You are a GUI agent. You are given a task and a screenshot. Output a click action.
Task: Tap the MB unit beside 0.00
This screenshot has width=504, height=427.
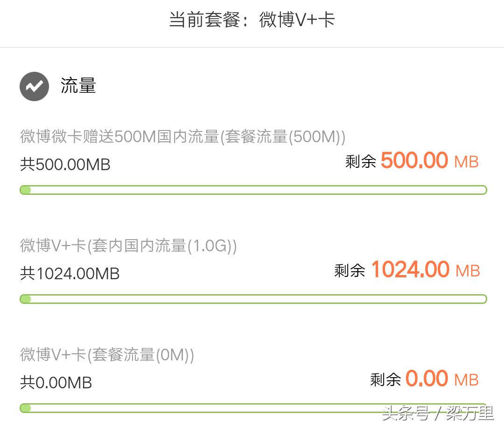(466, 380)
